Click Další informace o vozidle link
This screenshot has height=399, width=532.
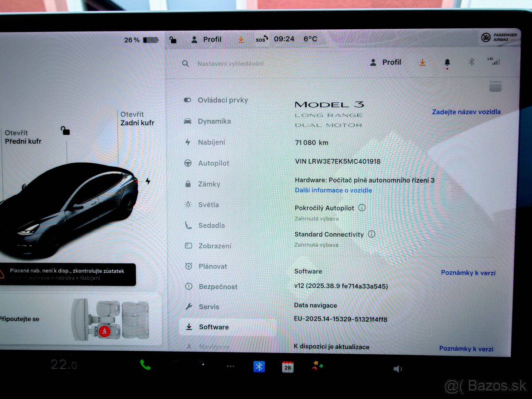(x=333, y=190)
